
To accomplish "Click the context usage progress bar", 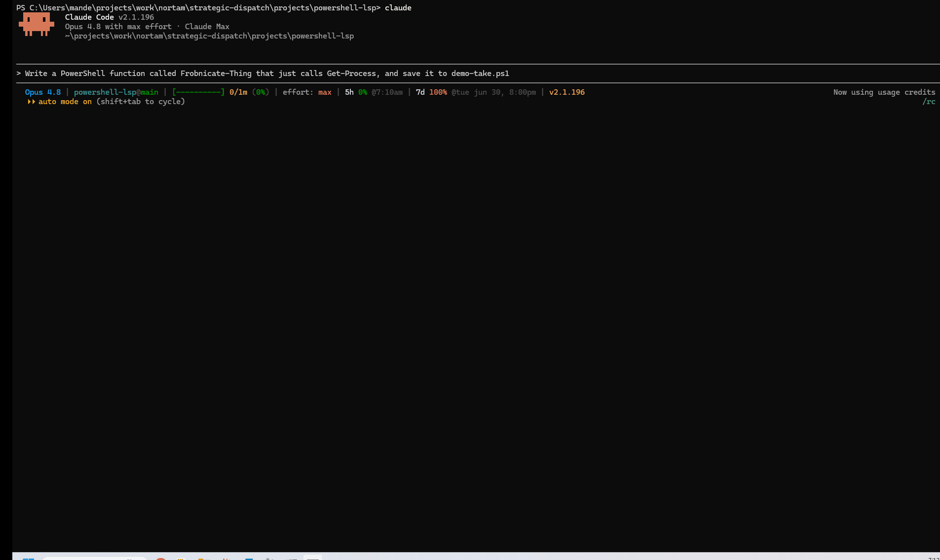I will (198, 92).
